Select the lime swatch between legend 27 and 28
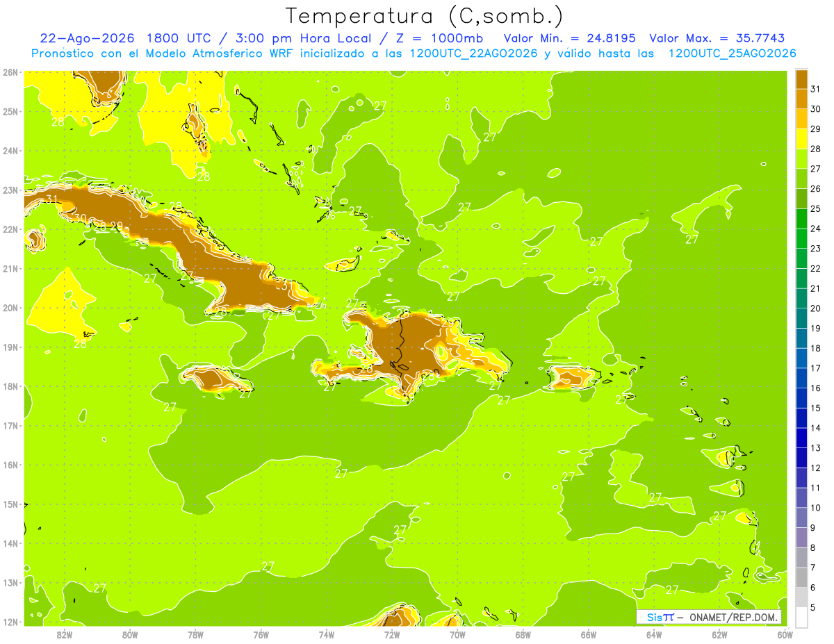Image resolution: width=834 pixels, height=644 pixels. (801, 159)
